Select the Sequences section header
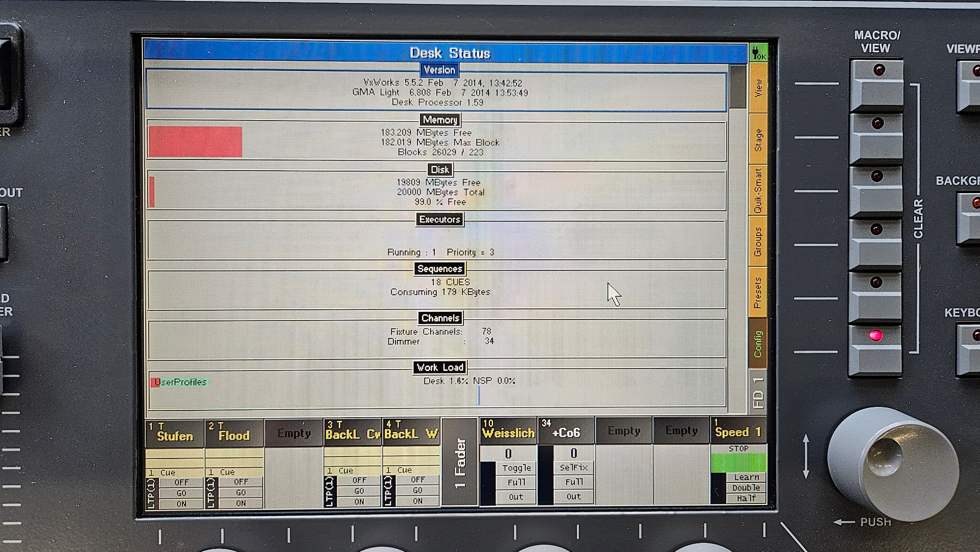The width and height of the screenshot is (980, 552). 439,269
